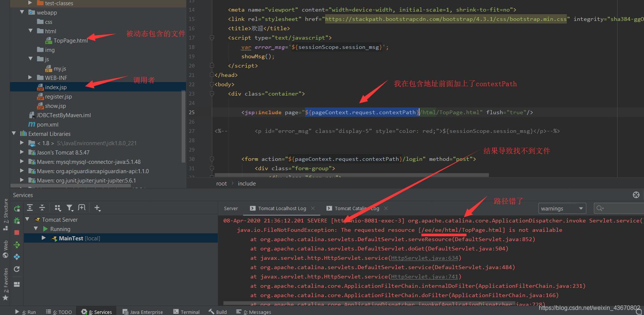Click the blue Update application icon

click(17, 257)
